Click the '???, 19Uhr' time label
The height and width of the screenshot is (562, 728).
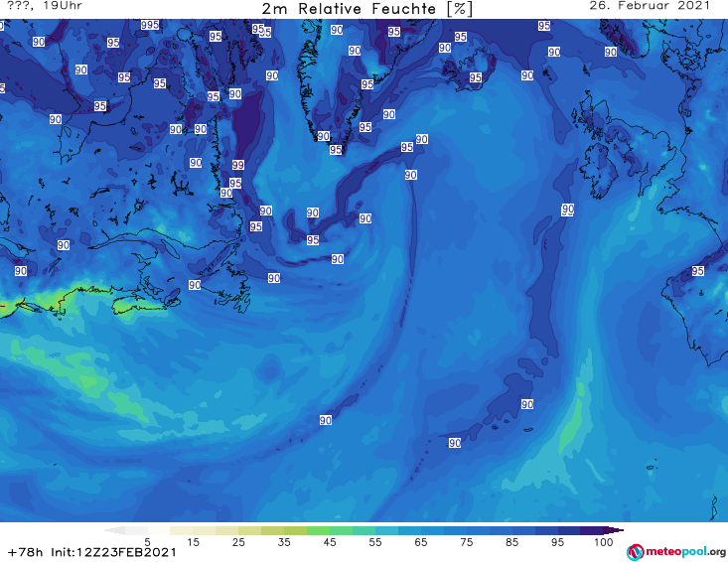coord(45,6)
